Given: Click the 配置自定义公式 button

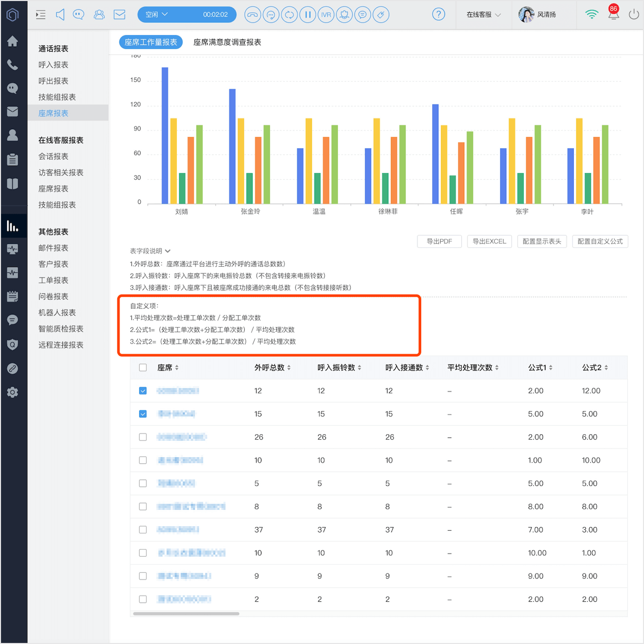Looking at the screenshot, I should point(600,241).
